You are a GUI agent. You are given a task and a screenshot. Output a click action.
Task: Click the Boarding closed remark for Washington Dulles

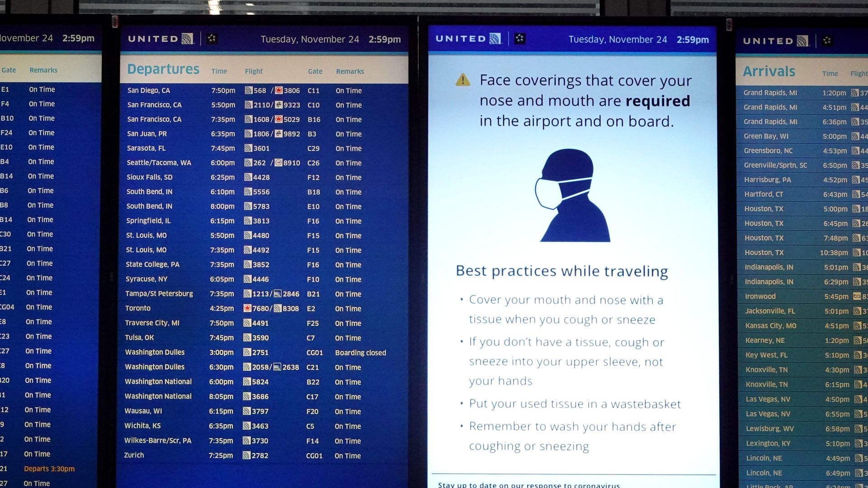[x=360, y=352]
